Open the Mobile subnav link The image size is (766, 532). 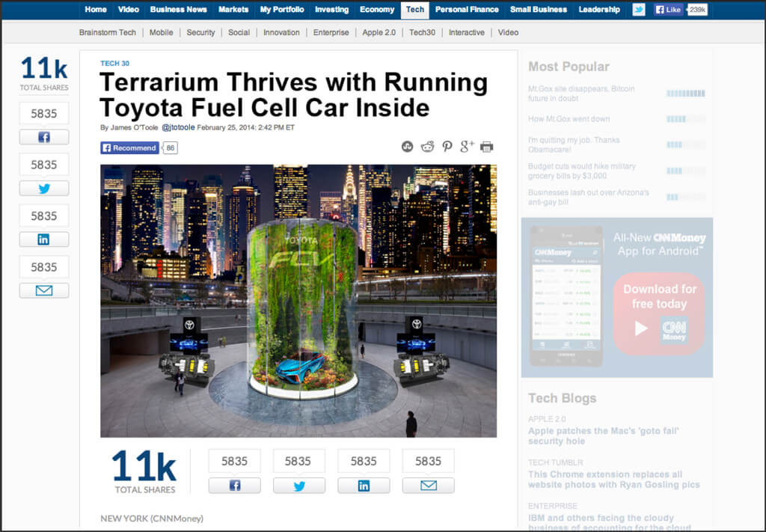(162, 32)
